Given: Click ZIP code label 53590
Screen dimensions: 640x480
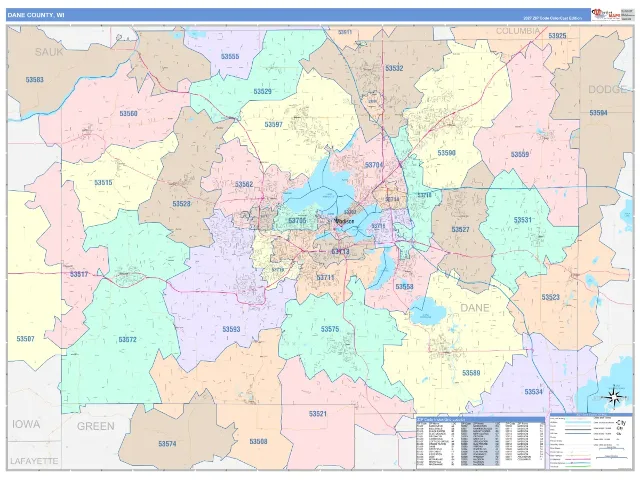Looking at the screenshot, I should point(447,153).
